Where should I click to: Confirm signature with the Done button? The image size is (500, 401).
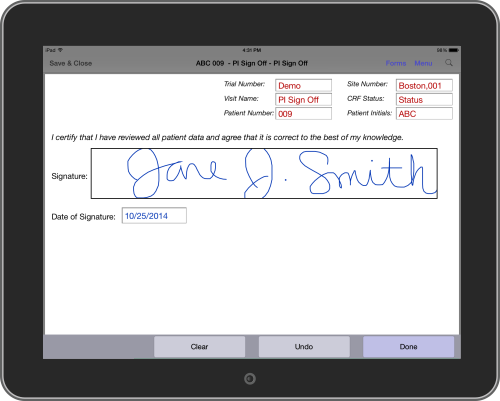pos(408,347)
